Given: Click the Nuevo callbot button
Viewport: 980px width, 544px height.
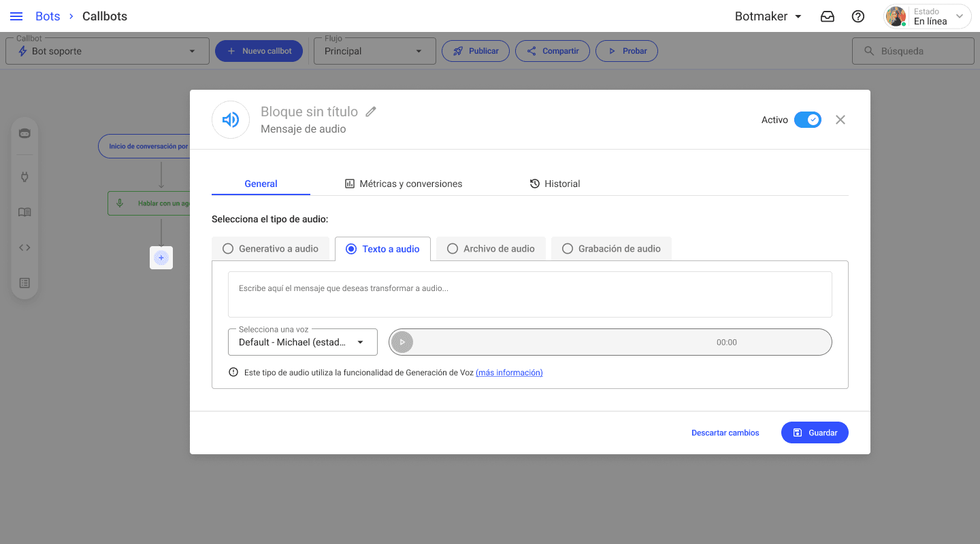Looking at the screenshot, I should click(259, 51).
